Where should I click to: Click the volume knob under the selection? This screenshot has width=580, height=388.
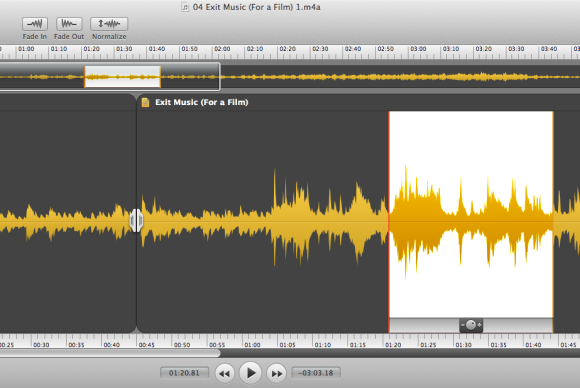[x=471, y=325]
